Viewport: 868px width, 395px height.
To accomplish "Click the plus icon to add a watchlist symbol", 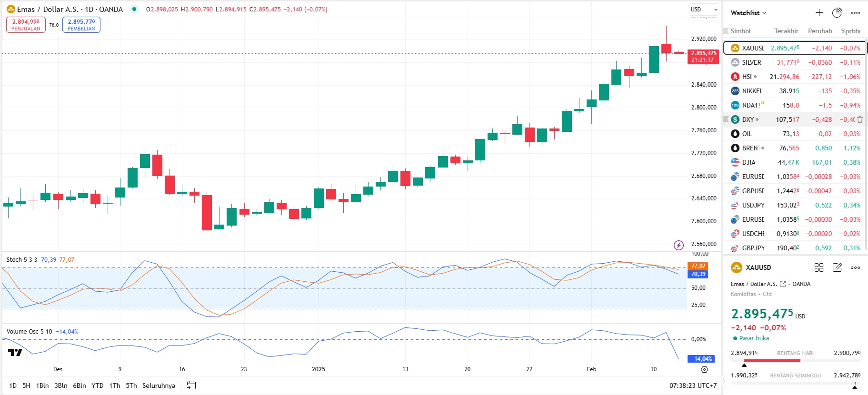I will click(x=819, y=13).
